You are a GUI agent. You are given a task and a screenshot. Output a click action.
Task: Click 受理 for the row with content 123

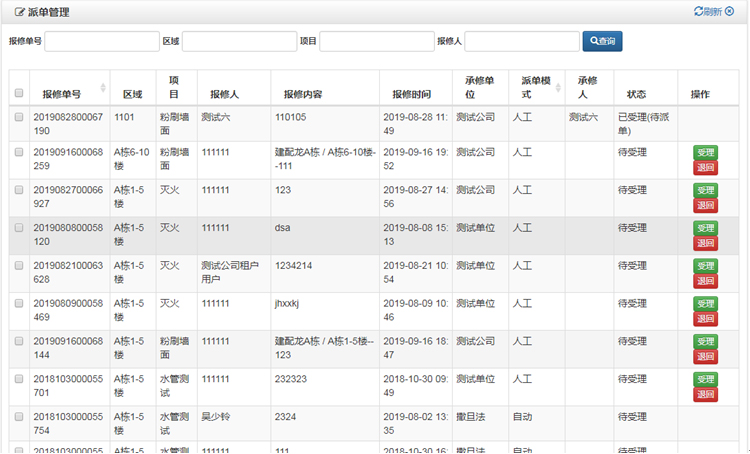(x=705, y=190)
